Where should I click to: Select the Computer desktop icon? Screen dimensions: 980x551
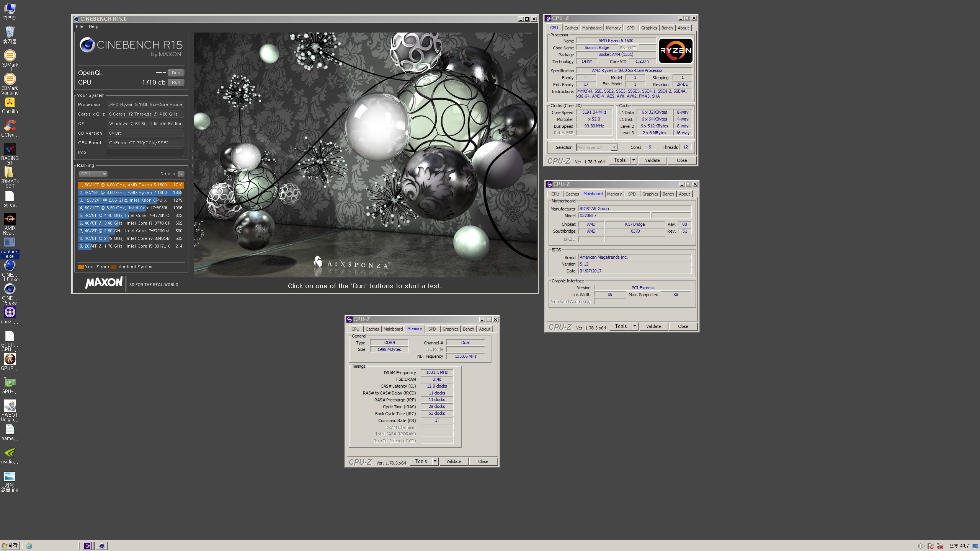point(10,12)
